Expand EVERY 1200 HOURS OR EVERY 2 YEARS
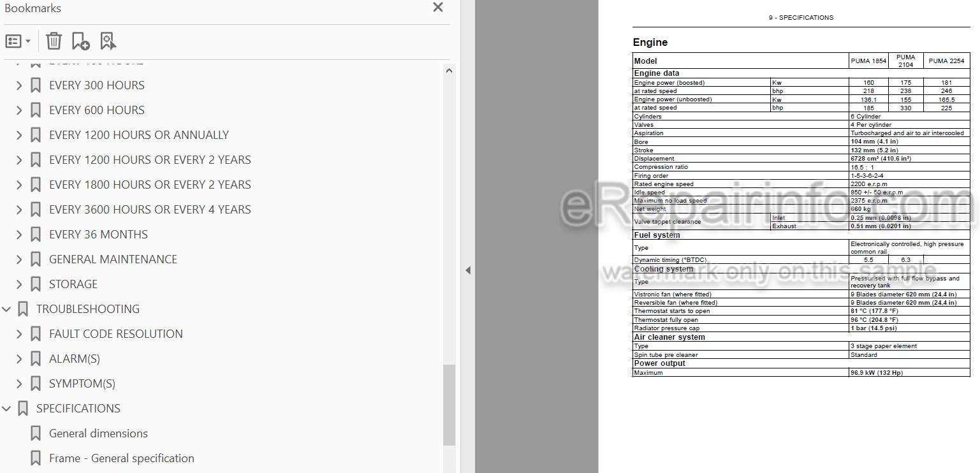 (19, 160)
